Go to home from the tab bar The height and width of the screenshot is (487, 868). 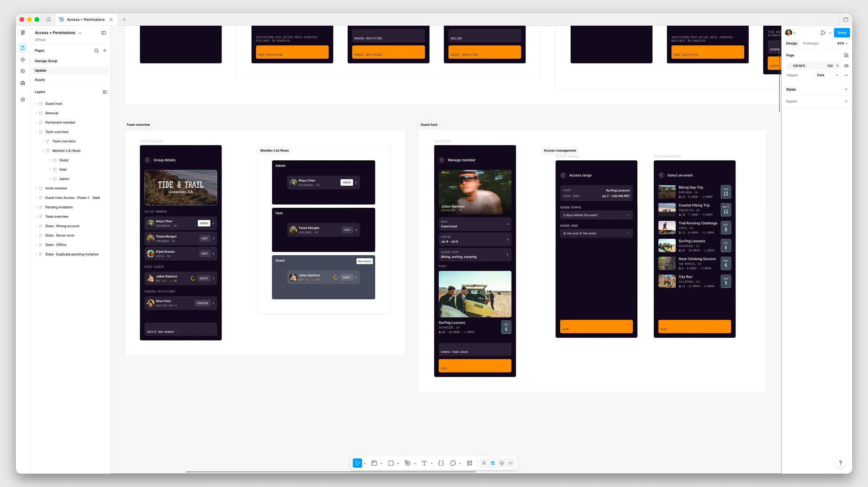(49, 19)
